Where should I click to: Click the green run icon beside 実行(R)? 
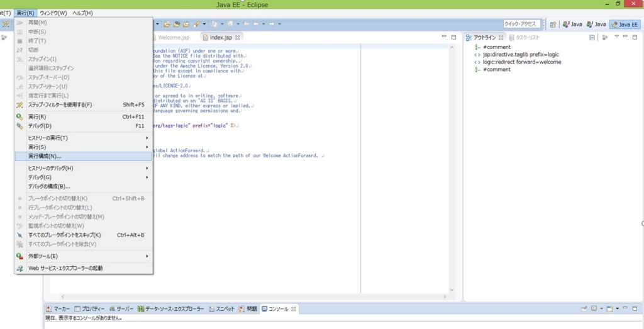pyautogui.click(x=19, y=117)
